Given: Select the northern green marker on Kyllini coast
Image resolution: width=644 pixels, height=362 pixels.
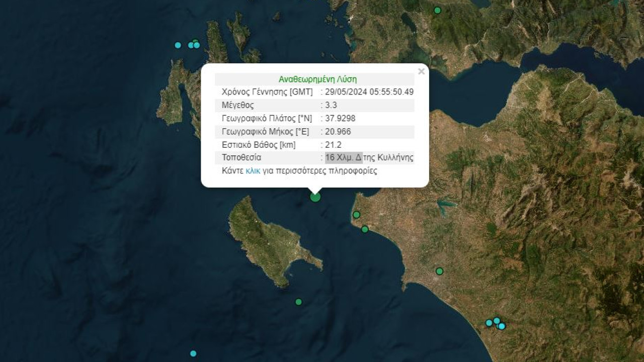Looking at the screenshot, I should (356, 215).
